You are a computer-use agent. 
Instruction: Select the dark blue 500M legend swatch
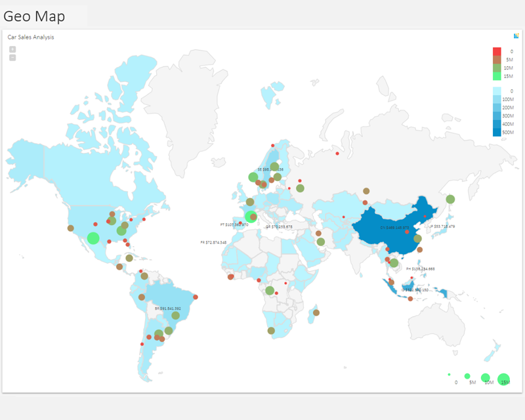pos(497,133)
